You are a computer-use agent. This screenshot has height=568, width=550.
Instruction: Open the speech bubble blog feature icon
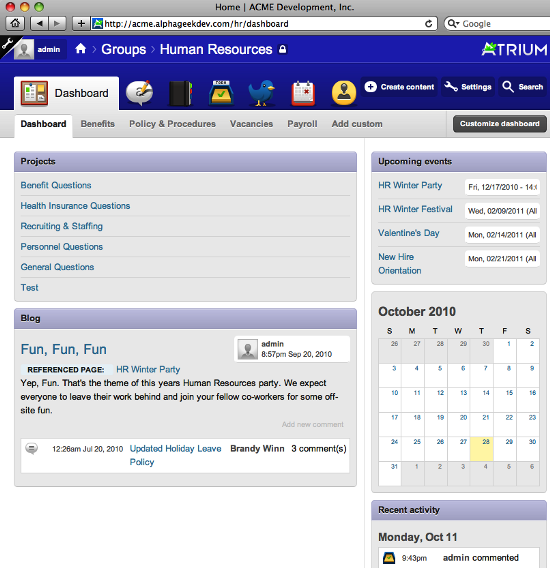pyautogui.click(x=139, y=93)
